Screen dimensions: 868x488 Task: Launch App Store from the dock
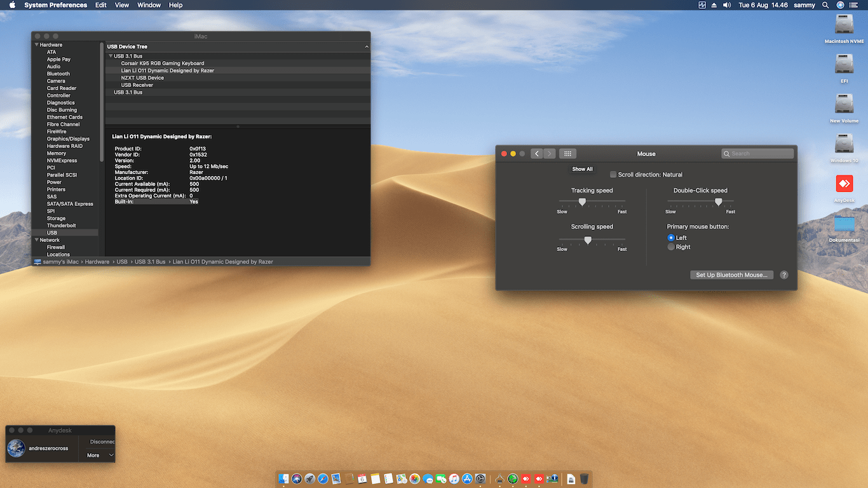pos(467,478)
